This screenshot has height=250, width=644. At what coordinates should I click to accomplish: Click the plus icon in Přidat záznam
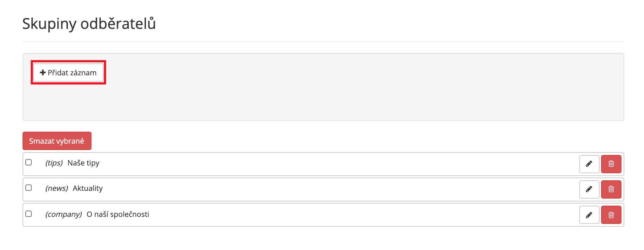click(x=43, y=73)
